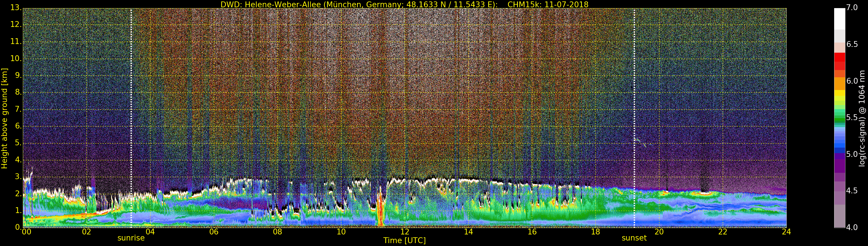Click the sunset label below the time axis
The height and width of the screenshot is (246, 868).
634,238
